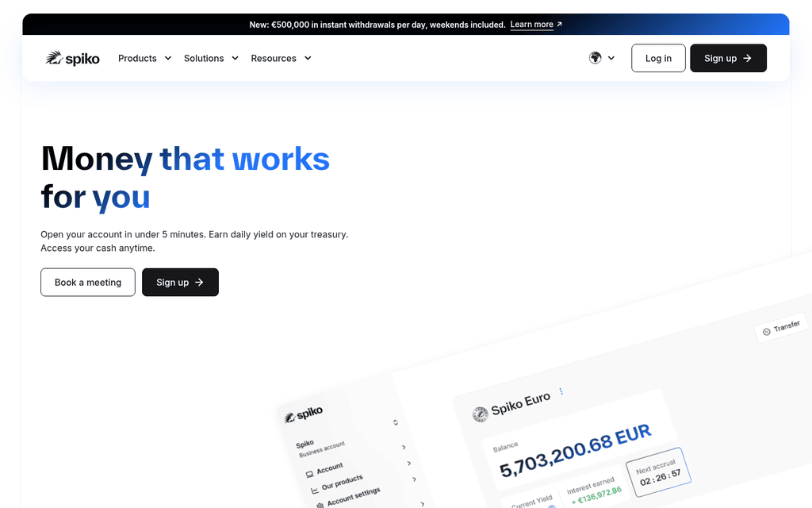This screenshot has height=508, width=812.
Task: Expand the Solutions menu
Action: point(211,58)
